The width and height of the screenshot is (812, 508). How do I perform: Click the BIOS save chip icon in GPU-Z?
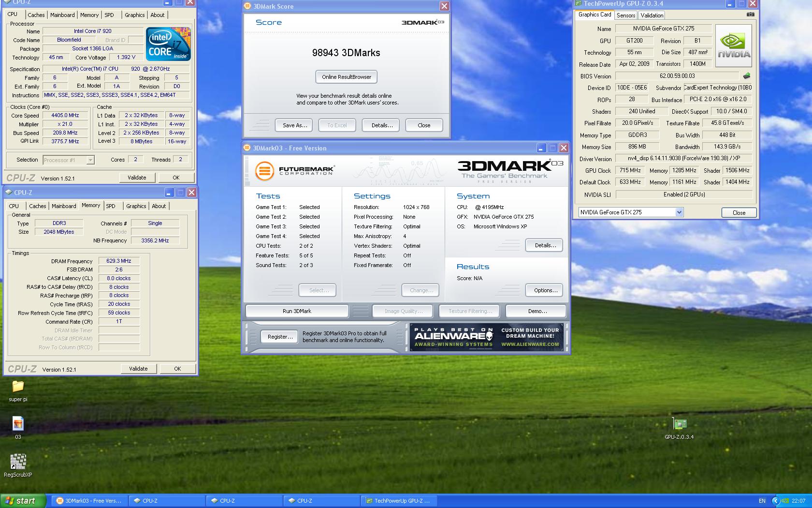pyautogui.click(x=747, y=76)
